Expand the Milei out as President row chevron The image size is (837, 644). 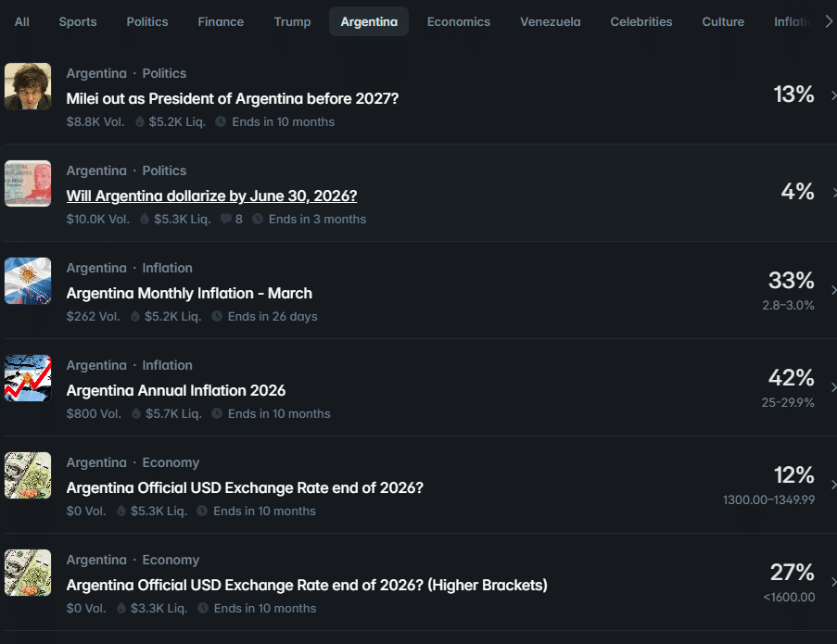pyautogui.click(x=831, y=95)
